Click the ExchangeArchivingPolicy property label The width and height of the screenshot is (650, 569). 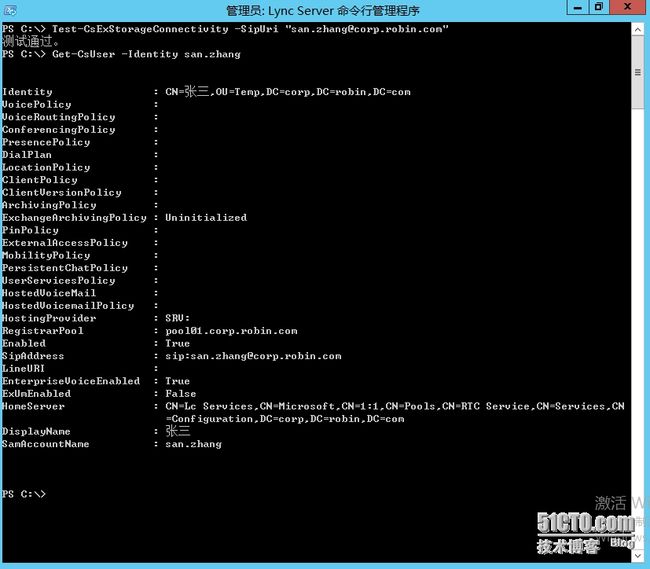coord(74,218)
